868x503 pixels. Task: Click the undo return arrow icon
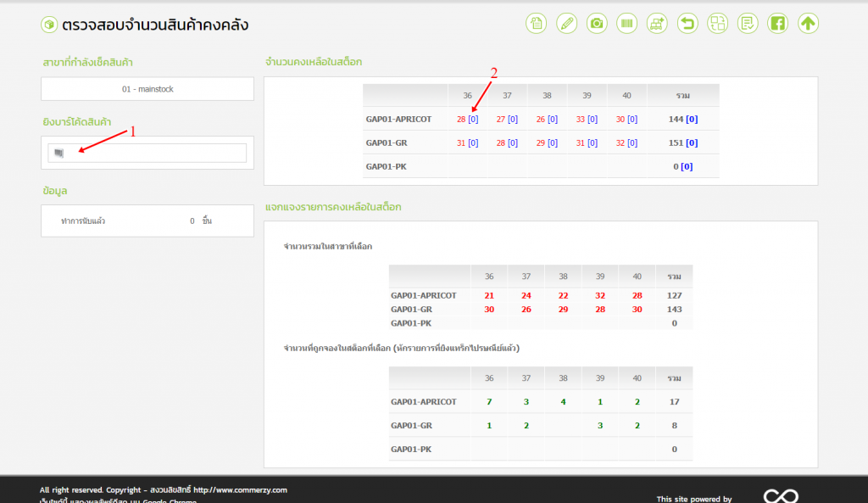coord(687,23)
